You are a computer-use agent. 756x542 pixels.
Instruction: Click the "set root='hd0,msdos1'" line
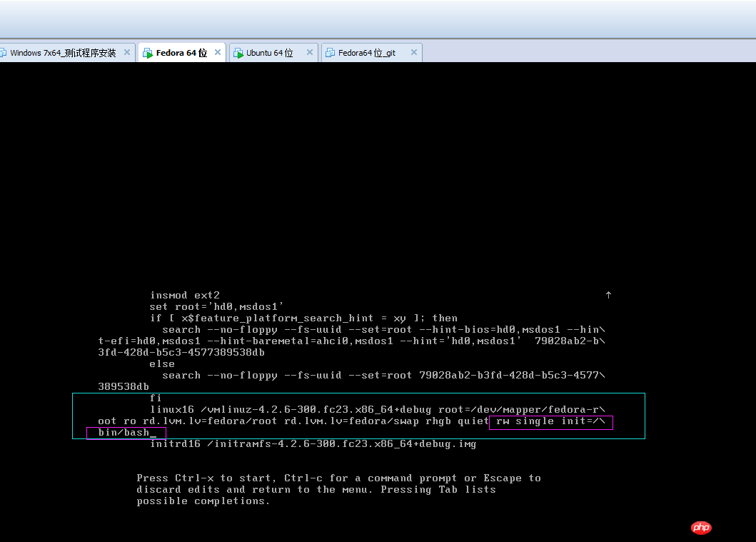click(x=216, y=306)
